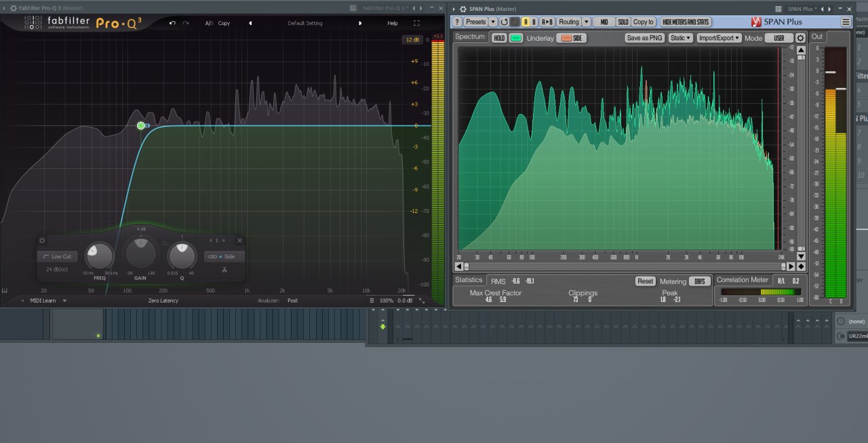Open spectrum mode settings gear in SPAN
Image resolution: width=868 pixels, height=443 pixels.
coord(800,38)
